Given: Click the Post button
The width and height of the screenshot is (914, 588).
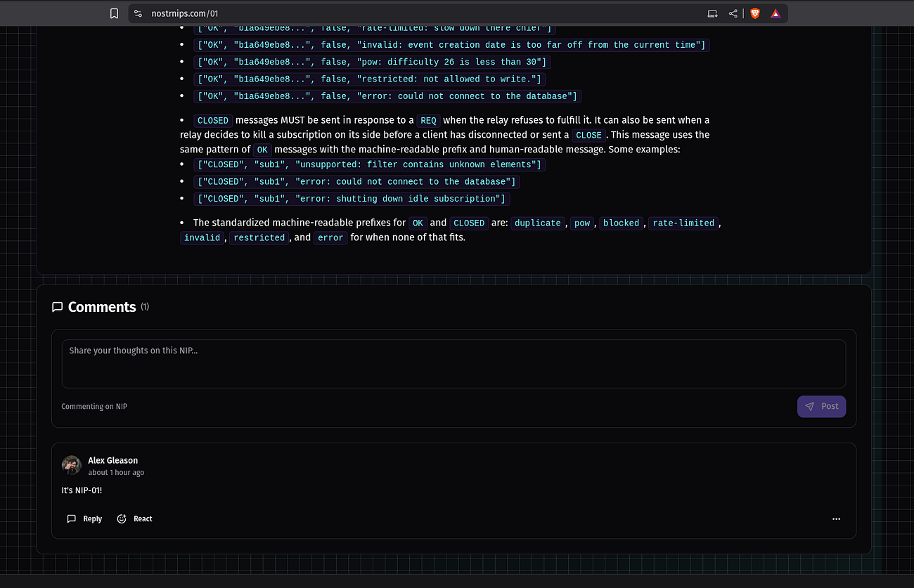Looking at the screenshot, I should point(821,406).
